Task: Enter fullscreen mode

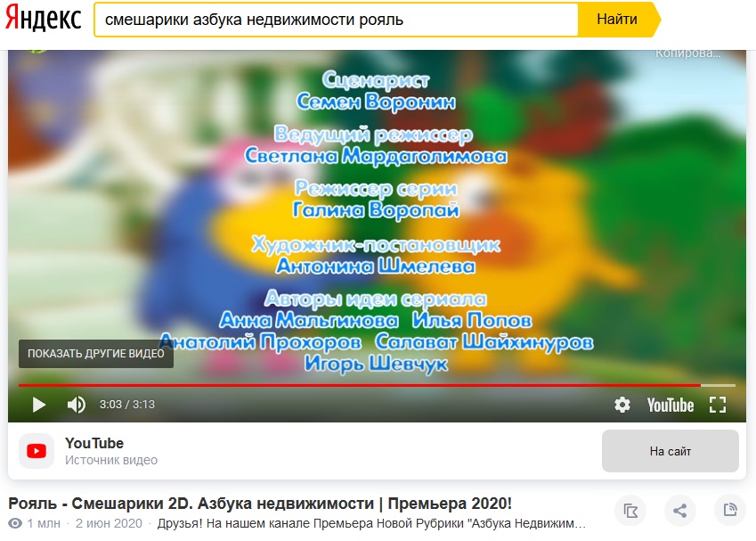Action: (x=718, y=405)
